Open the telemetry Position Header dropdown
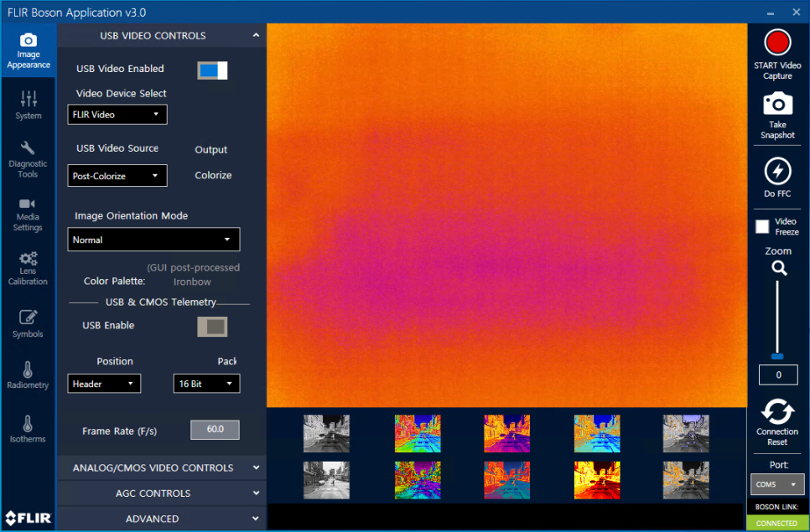The width and height of the screenshot is (810, 532). point(104,384)
